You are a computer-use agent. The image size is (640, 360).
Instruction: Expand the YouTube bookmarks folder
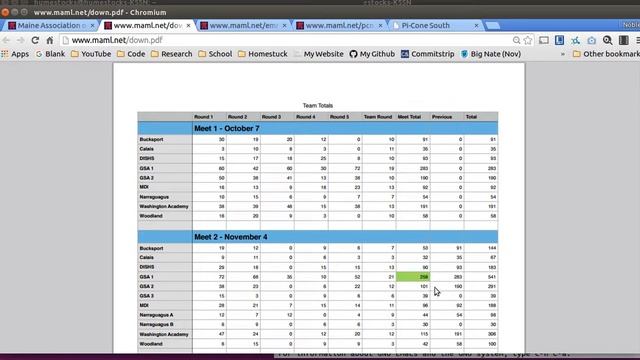[x=91, y=54]
